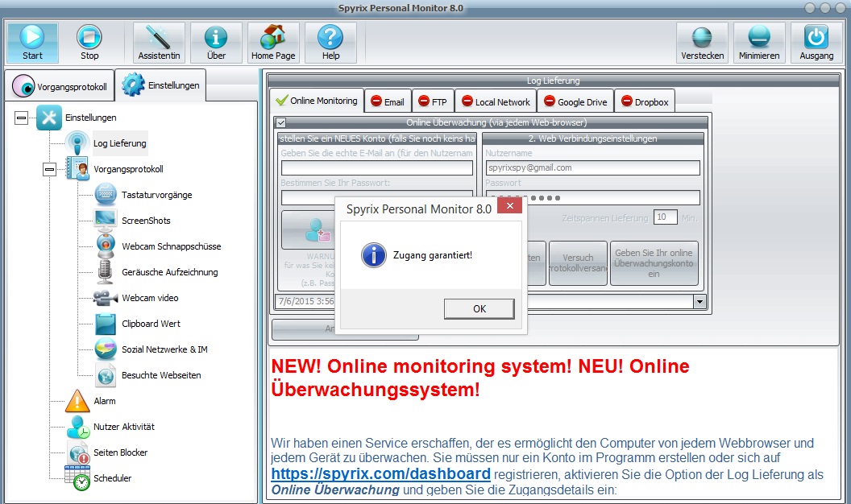Click the Log Lieferung antenna icon
This screenshot has height=504, width=851.
pyautogui.click(x=77, y=143)
